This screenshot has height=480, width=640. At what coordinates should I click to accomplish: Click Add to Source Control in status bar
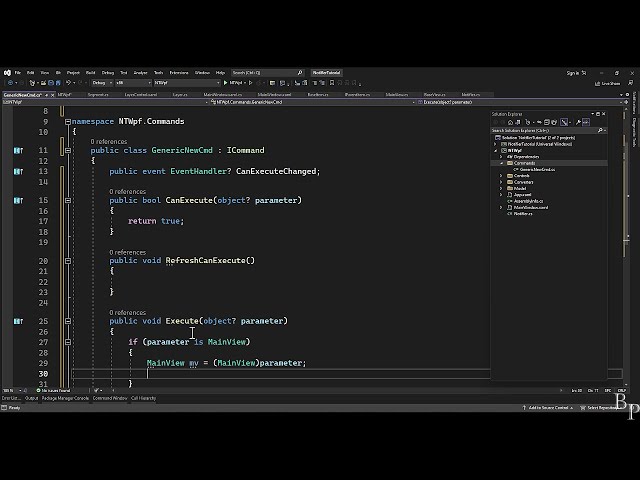tap(548, 408)
